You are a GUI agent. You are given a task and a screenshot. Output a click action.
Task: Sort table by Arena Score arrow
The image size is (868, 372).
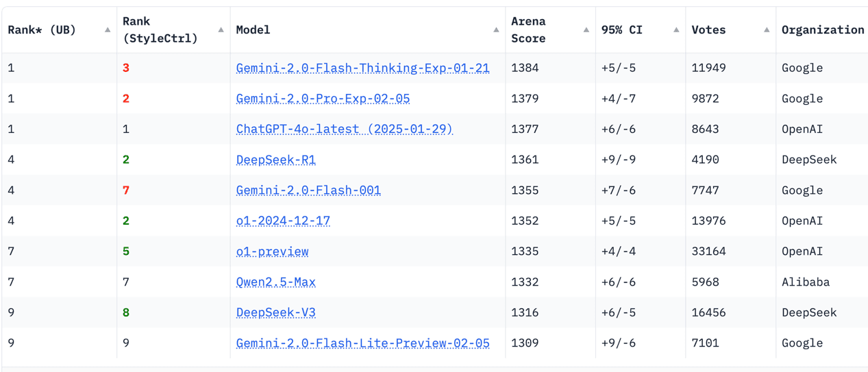click(x=586, y=30)
